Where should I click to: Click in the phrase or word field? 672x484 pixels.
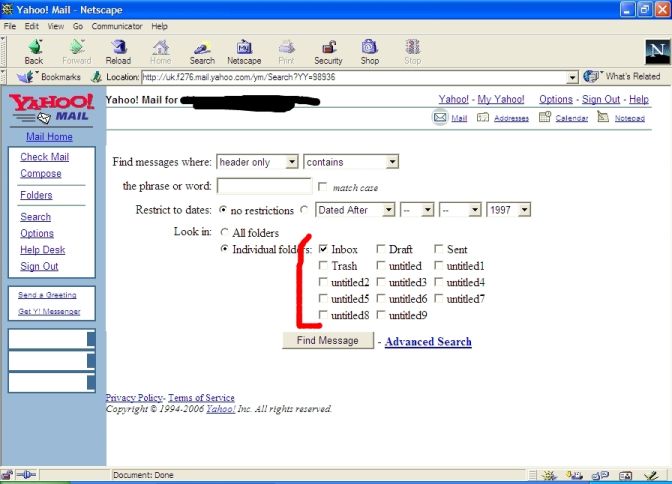(x=264, y=186)
